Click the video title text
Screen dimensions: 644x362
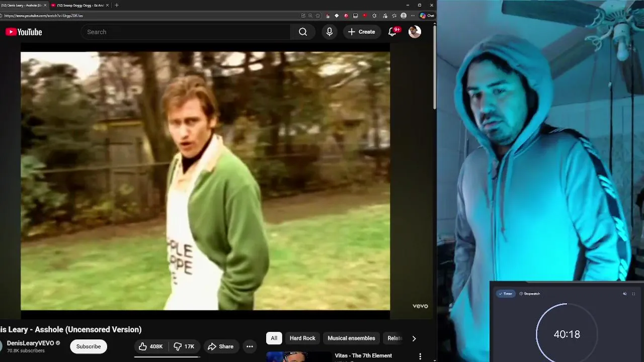(x=71, y=330)
